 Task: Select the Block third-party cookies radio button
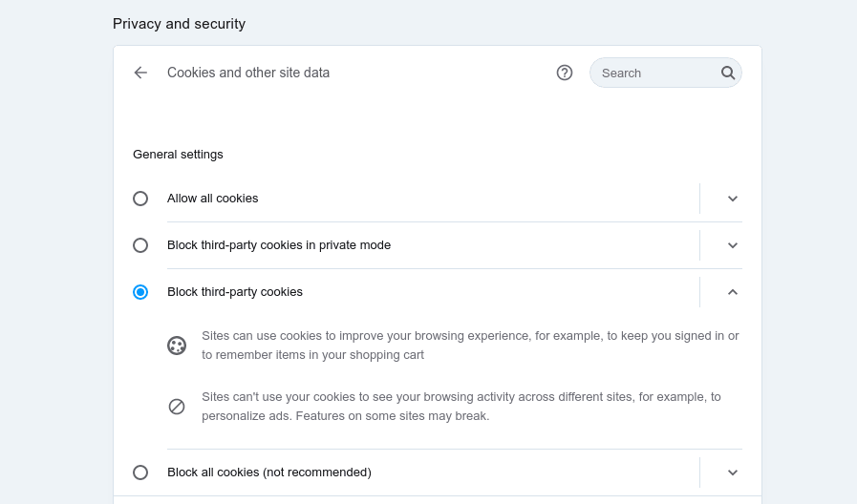pos(140,292)
